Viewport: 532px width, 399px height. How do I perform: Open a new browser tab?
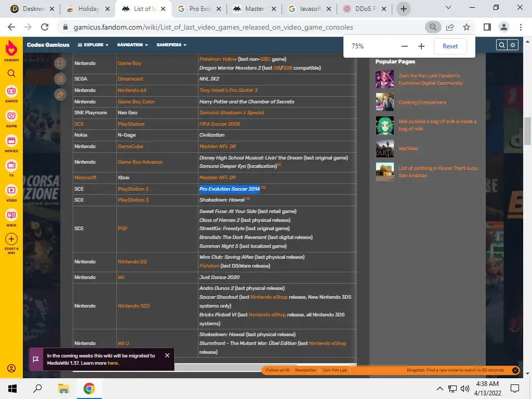(403, 9)
